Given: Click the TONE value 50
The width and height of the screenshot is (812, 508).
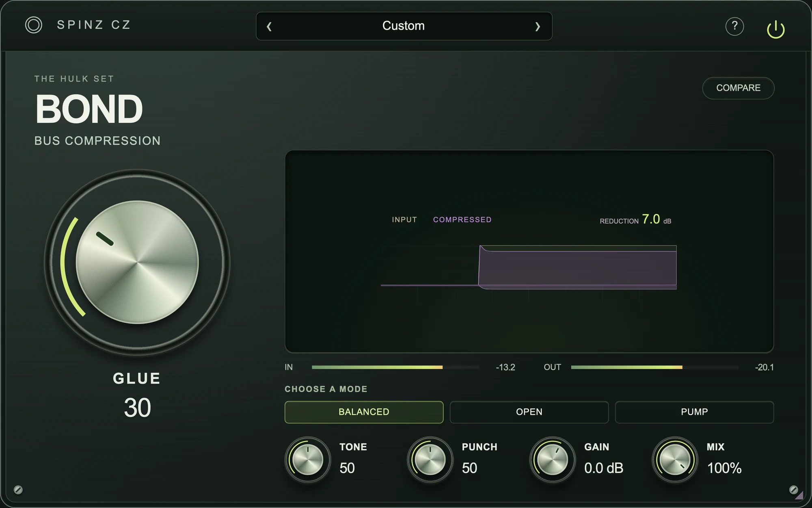Looking at the screenshot, I should pos(347,468).
